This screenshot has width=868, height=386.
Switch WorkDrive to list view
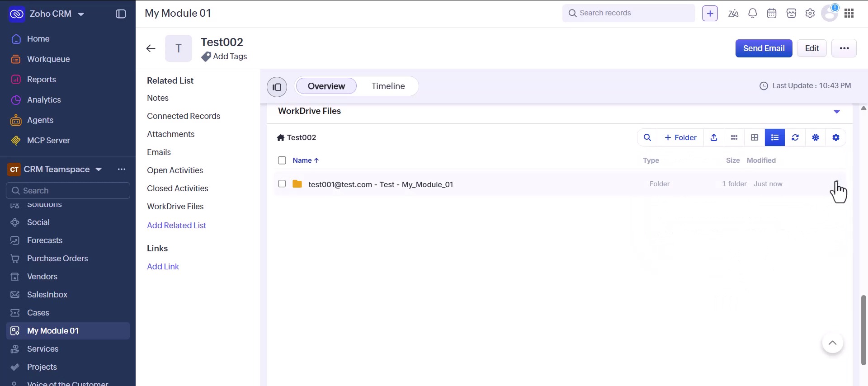[x=775, y=137]
